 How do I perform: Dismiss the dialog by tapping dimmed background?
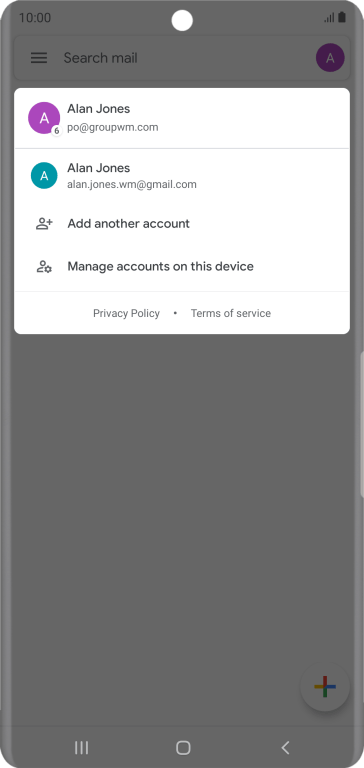[x=182, y=490]
